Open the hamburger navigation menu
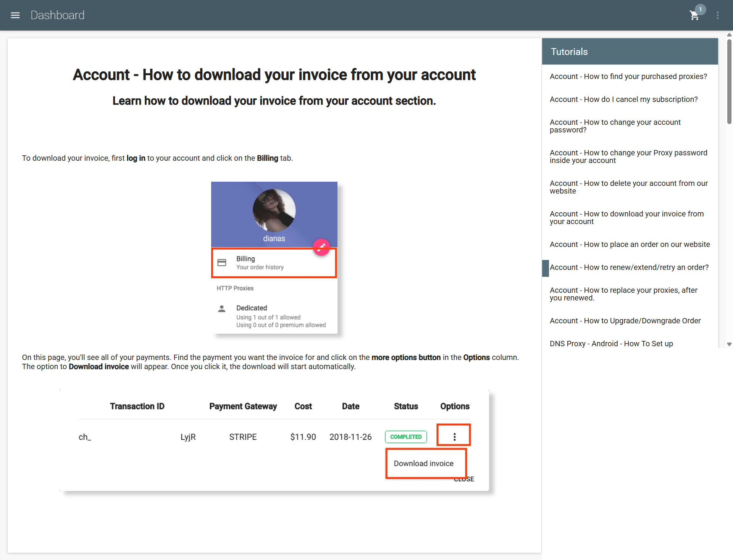 coord(15,15)
